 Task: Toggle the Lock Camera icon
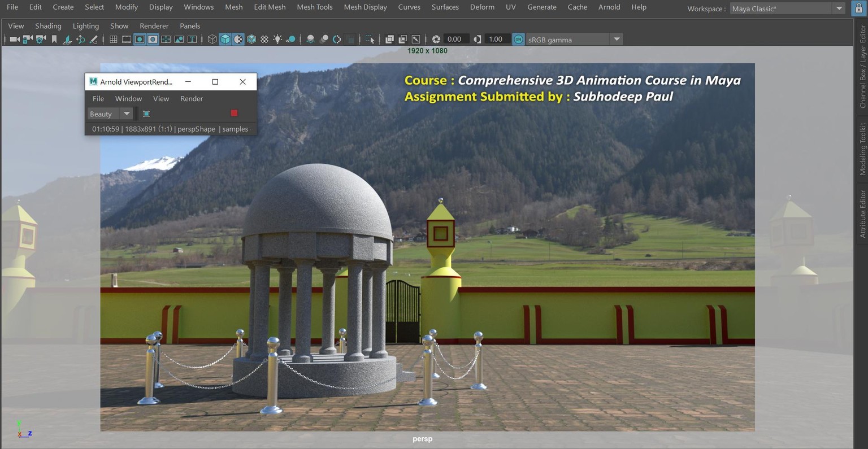click(28, 39)
